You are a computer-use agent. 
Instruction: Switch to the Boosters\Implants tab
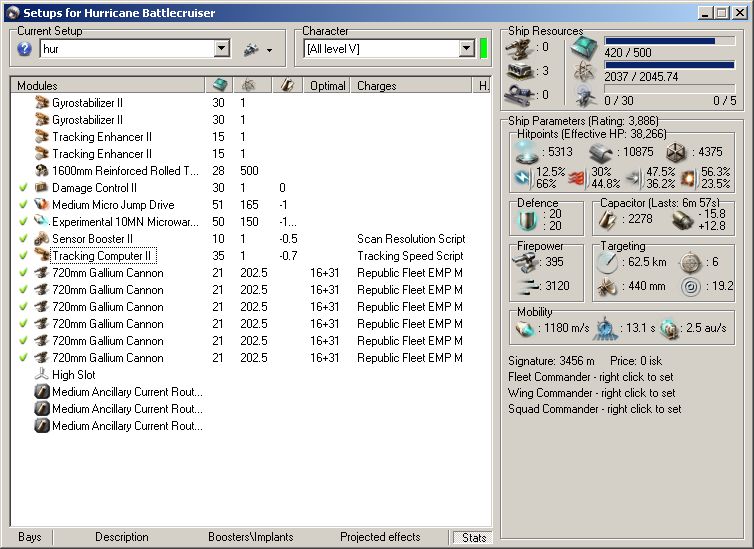253,537
